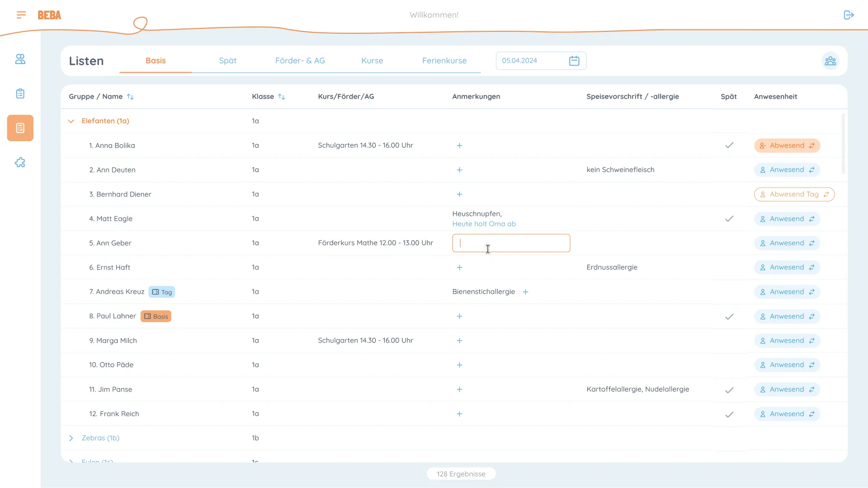
Task: Click the Tag badge next to Andreas Kreuz
Action: 162,292
